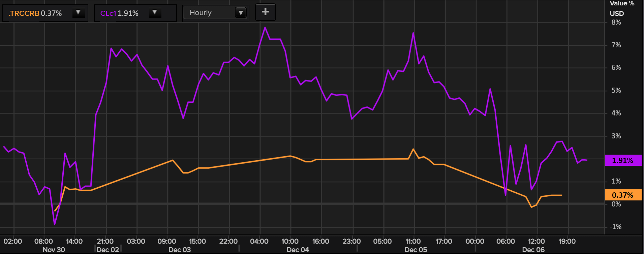The image size is (644, 254).
Task: Open the dropdown arrow beside .TRCCRB 0.37%
Action: point(78,13)
